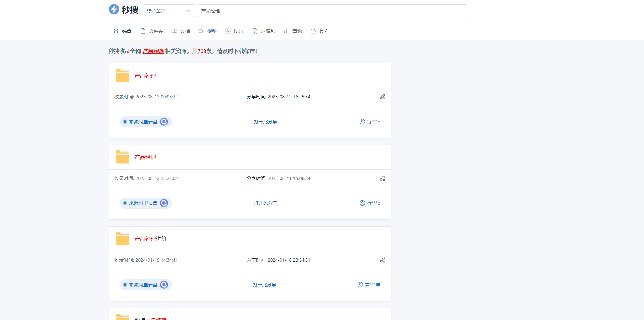644x320 pixels.
Task: Select the 综合 tab
Action: tap(122, 31)
